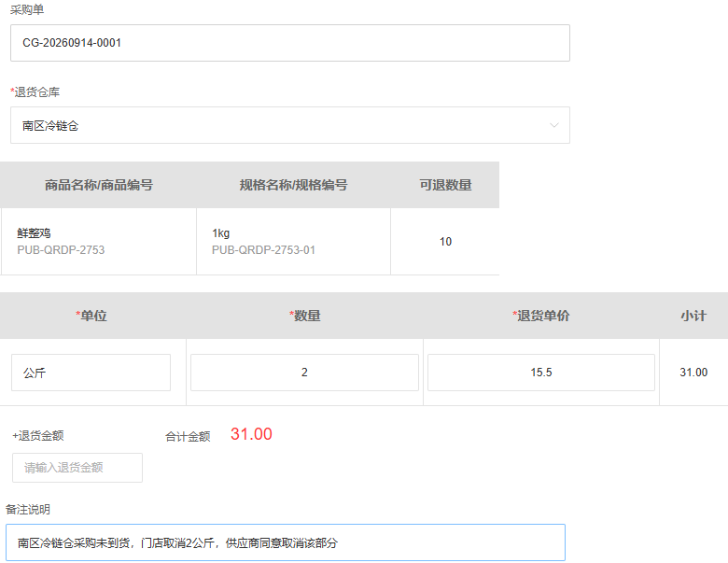Click the 备注说明 text box
The width and height of the screenshot is (728, 563).
click(286, 542)
